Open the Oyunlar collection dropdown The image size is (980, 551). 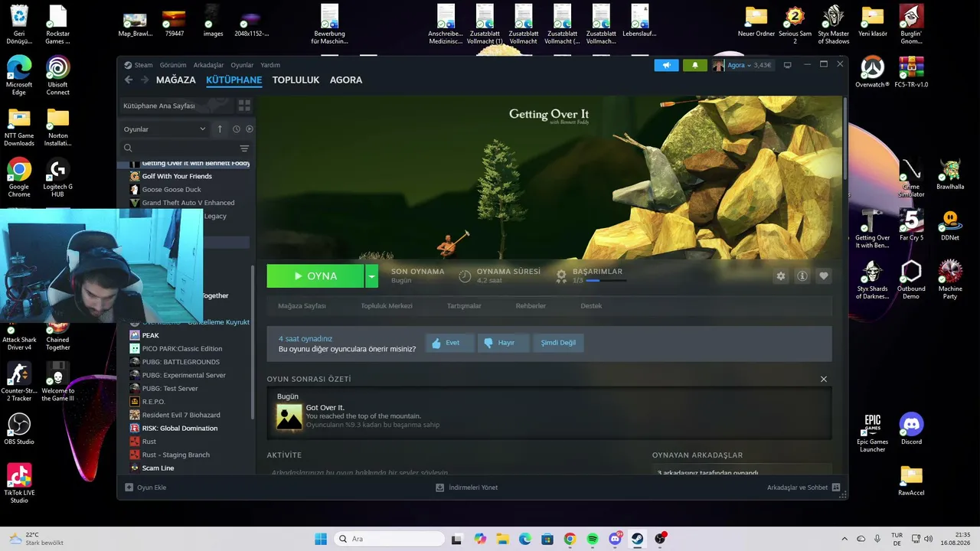pyautogui.click(x=165, y=129)
